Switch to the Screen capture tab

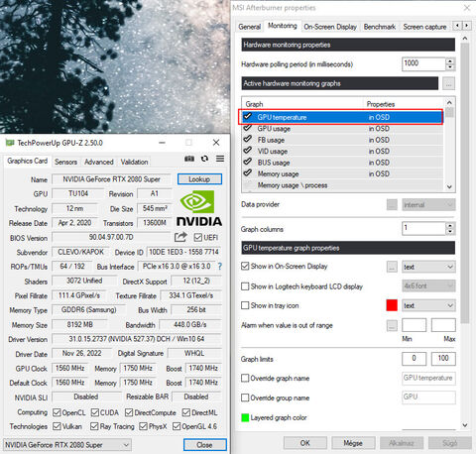click(x=424, y=27)
